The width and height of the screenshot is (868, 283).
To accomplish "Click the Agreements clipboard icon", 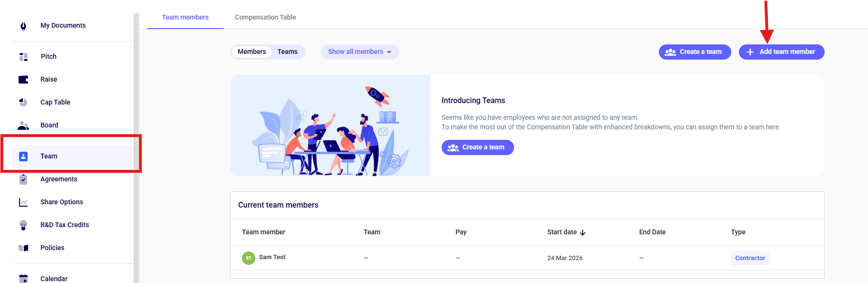I will pos(23,179).
